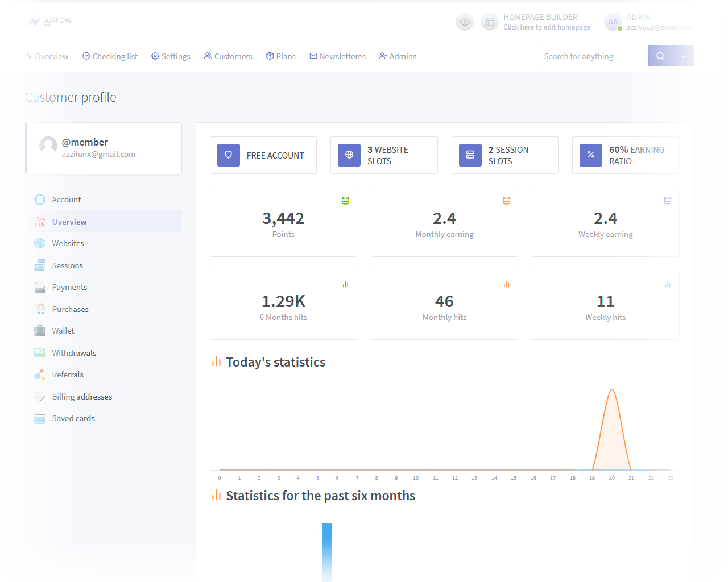
Task: Open the Newsletteres nav tab
Action: pyautogui.click(x=338, y=56)
